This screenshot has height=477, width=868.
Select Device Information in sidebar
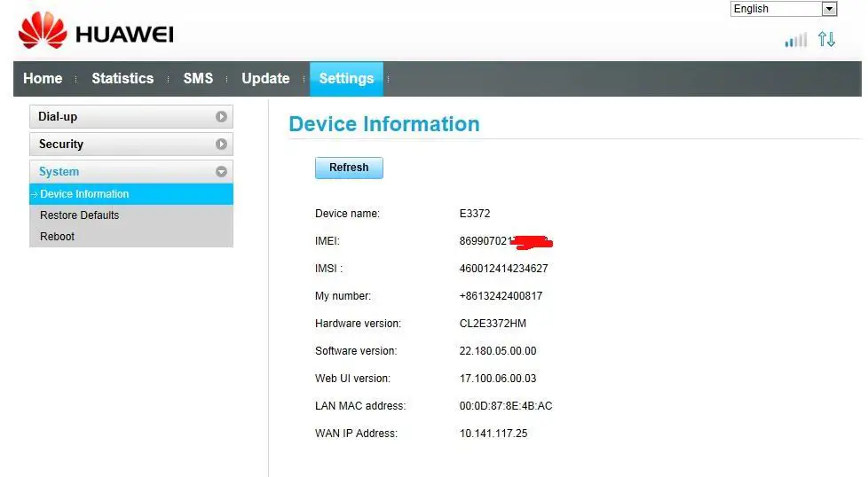point(131,194)
